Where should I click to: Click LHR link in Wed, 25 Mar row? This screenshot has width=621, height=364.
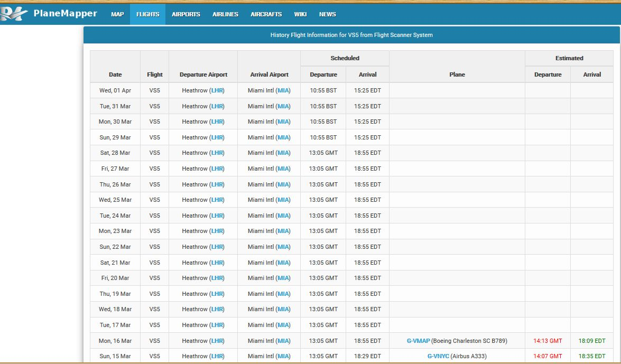point(217,200)
